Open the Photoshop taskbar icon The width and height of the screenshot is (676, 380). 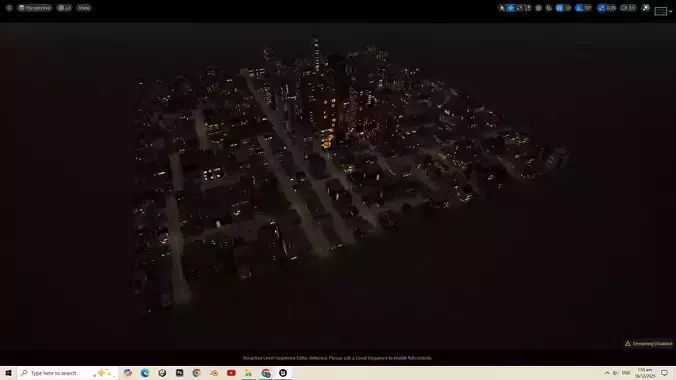point(179,373)
